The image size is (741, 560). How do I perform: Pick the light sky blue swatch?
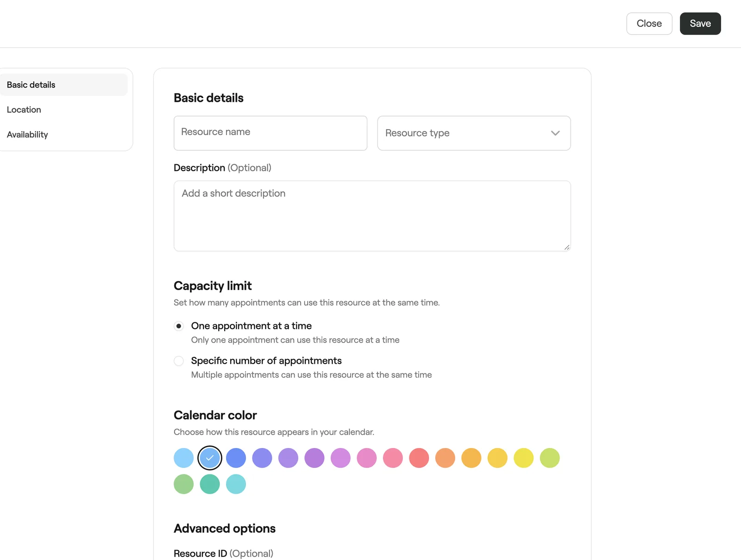[184, 458]
